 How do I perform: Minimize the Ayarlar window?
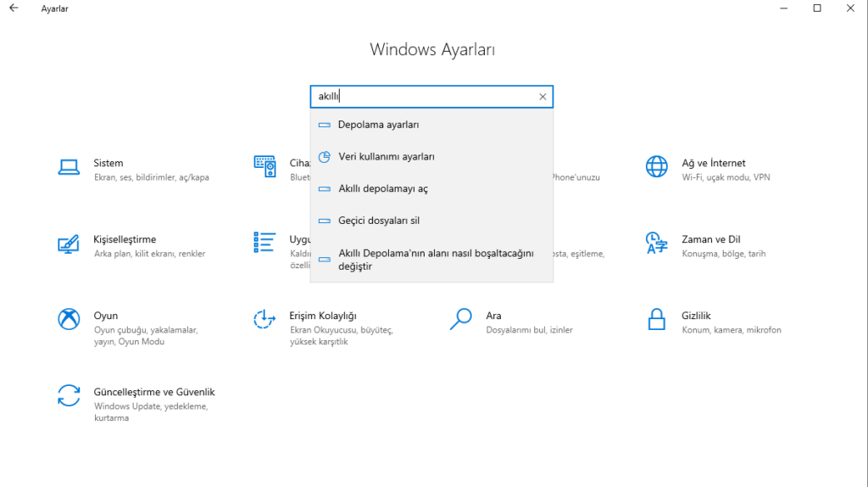click(x=783, y=8)
